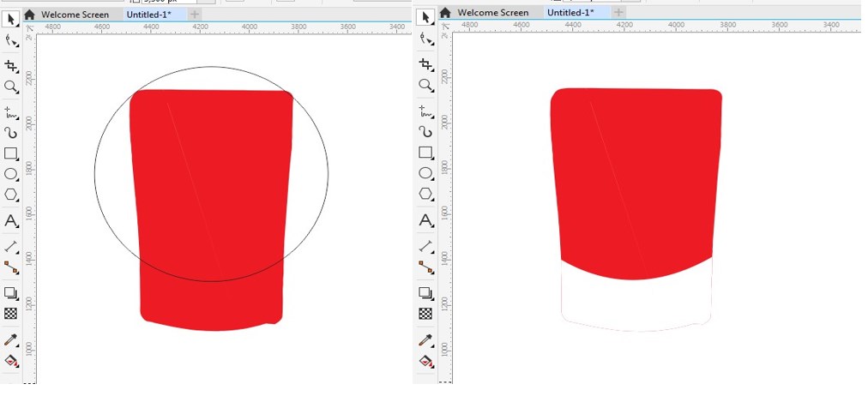Select the Text tool in left window

tap(10, 221)
